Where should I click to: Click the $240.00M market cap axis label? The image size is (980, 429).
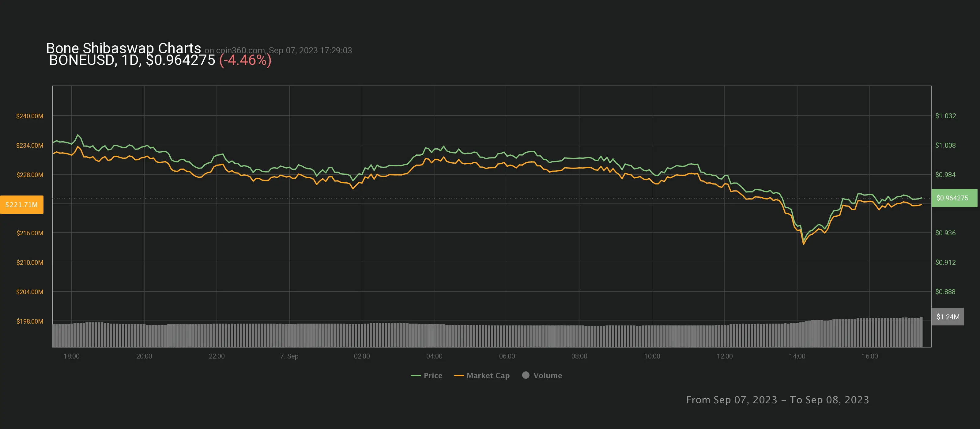pyautogui.click(x=30, y=116)
